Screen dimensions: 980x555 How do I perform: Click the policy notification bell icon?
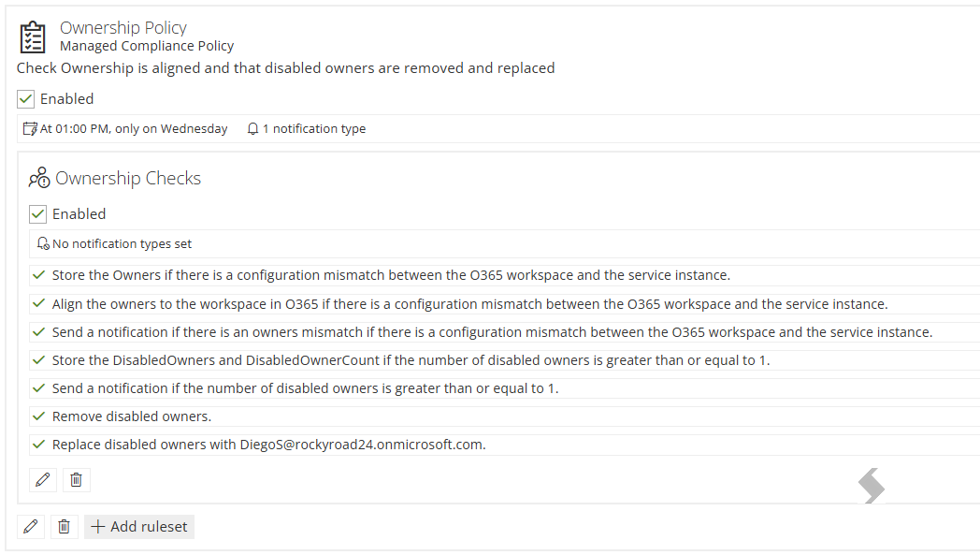click(x=252, y=129)
